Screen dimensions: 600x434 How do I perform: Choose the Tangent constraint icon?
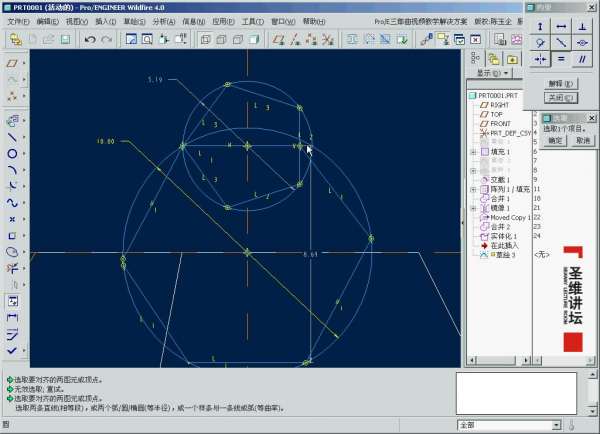coord(540,42)
